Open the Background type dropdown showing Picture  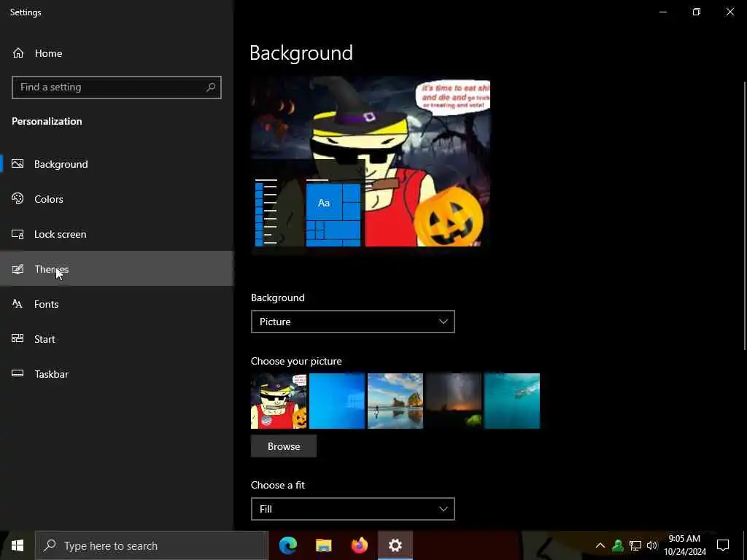tap(352, 322)
